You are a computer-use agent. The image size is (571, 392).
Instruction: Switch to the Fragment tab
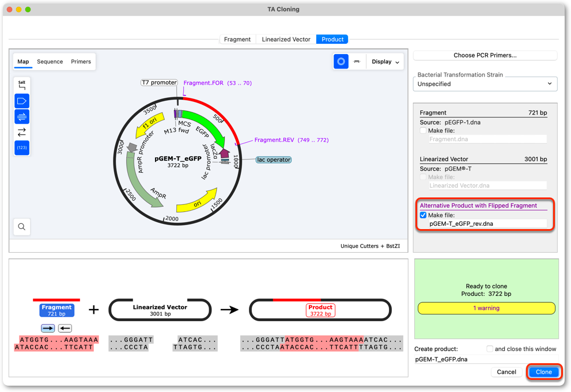tap(237, 39)
